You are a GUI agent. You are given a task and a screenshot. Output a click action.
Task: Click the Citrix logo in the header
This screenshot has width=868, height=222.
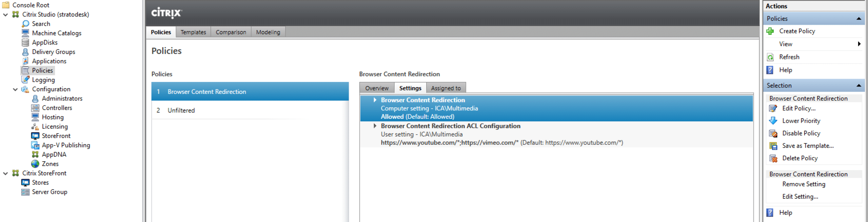coord(166,13)
